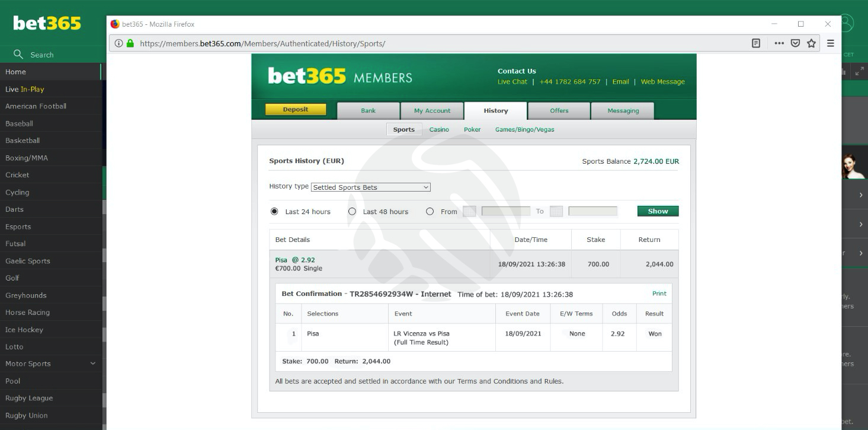
Task: Select Cricket in the sidebar
Action: tap(51, 175)
